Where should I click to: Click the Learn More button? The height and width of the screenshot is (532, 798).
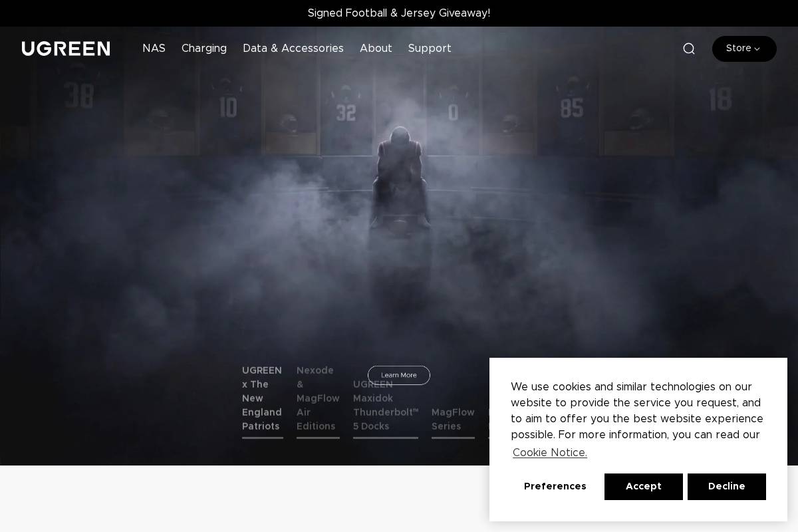(399, 375)
